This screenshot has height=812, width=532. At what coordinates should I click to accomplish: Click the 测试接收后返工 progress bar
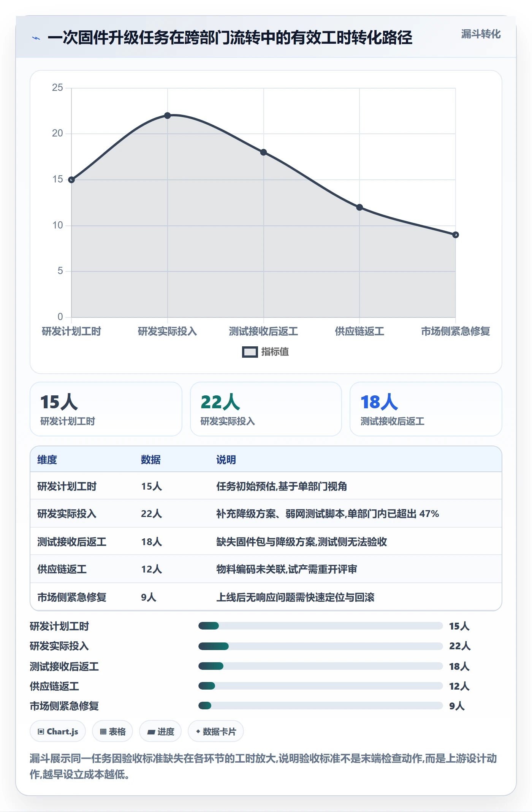(320, 666)
